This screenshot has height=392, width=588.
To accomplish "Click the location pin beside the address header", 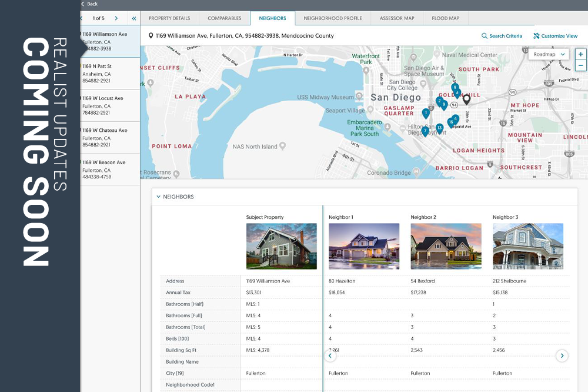I will pyautogui.click(x=151, y=36).
